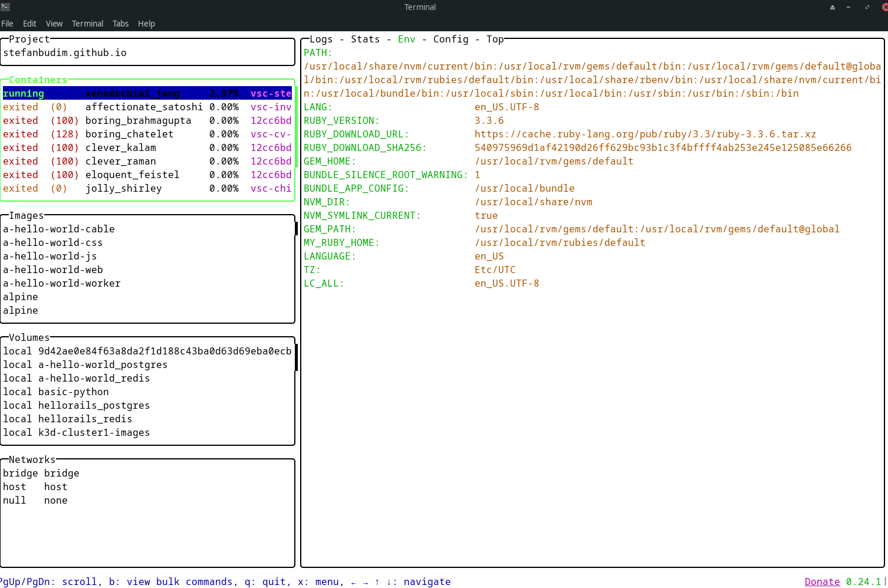Image resolution: width=888 pixels, height=588 pixels.
Task: Click the Donate link
Action: point(822,582)
